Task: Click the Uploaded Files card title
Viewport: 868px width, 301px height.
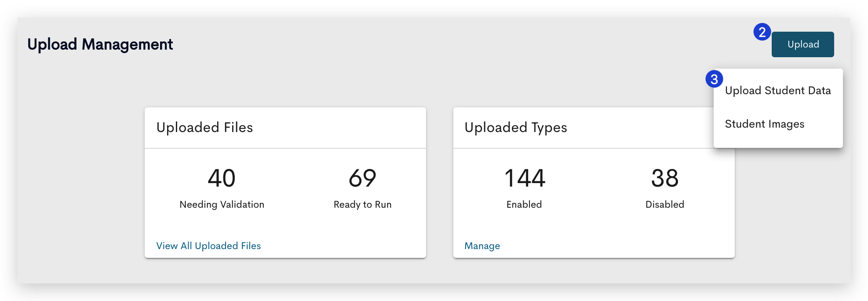Action: click(x=205, y=128)
